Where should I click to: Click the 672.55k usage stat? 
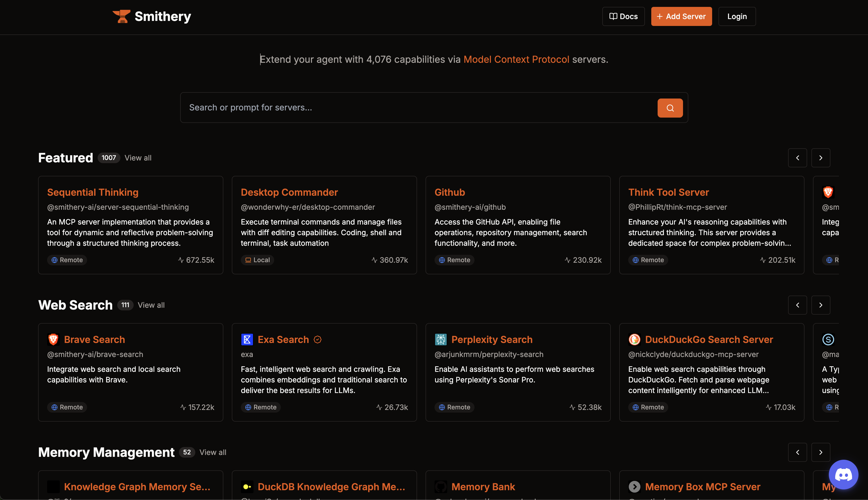pos(196,260)
